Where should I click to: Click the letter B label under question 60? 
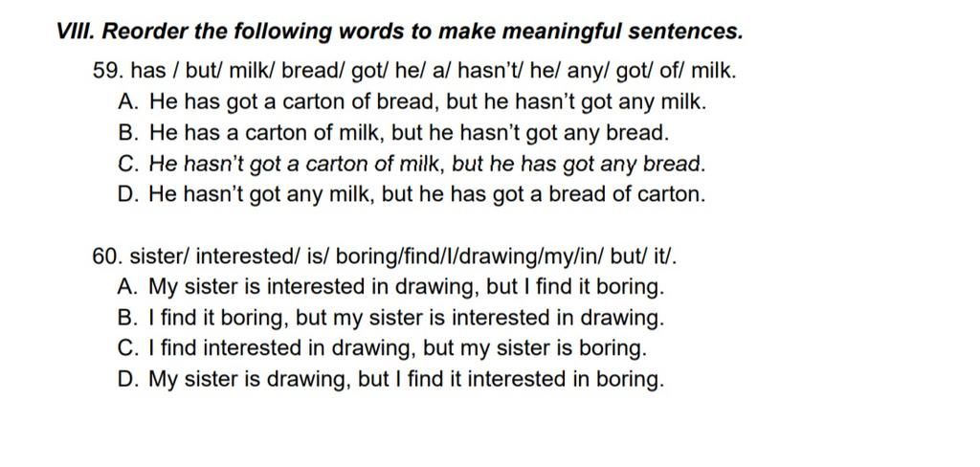click(x=127, y=318)
